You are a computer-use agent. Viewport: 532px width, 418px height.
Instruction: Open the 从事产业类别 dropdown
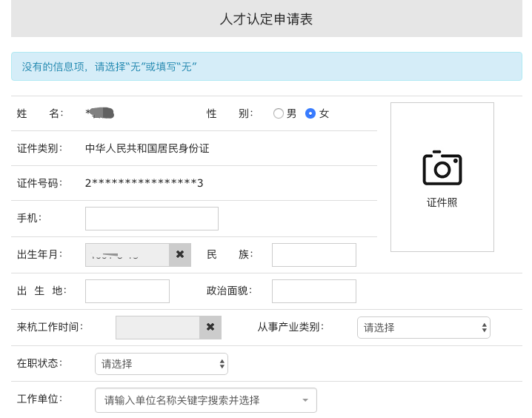424,328
